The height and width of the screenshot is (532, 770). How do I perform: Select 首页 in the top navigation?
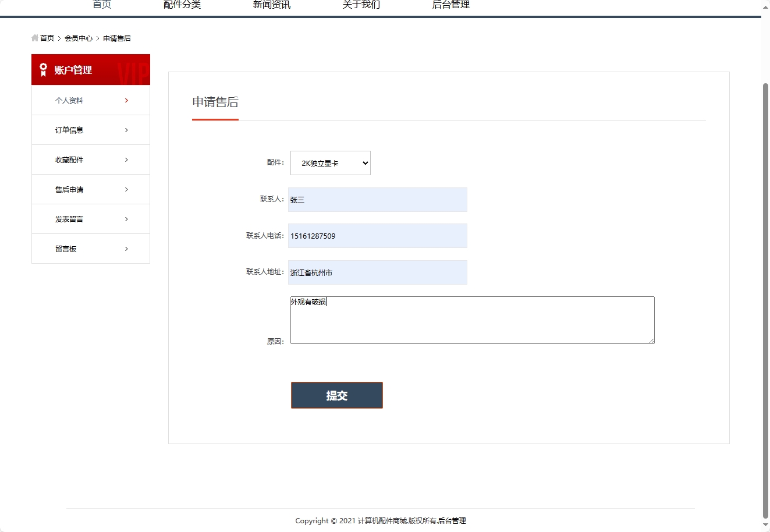[x=101, y=4]
